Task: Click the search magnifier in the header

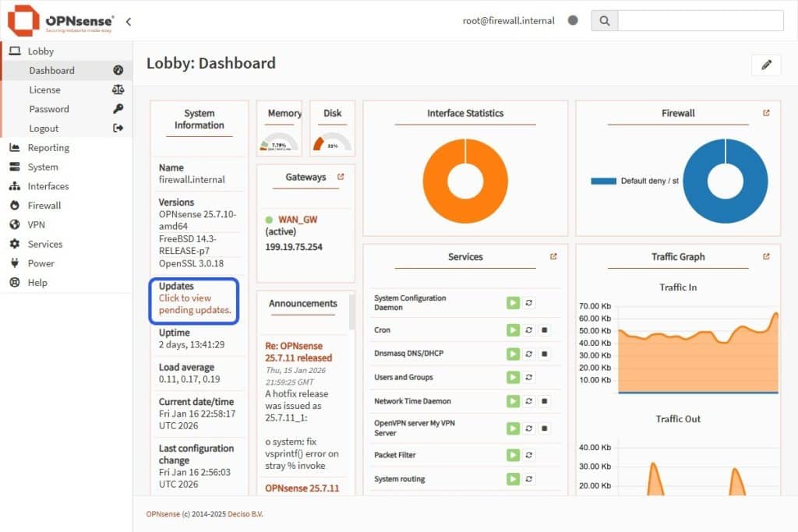Action: [x=605, y=20]
